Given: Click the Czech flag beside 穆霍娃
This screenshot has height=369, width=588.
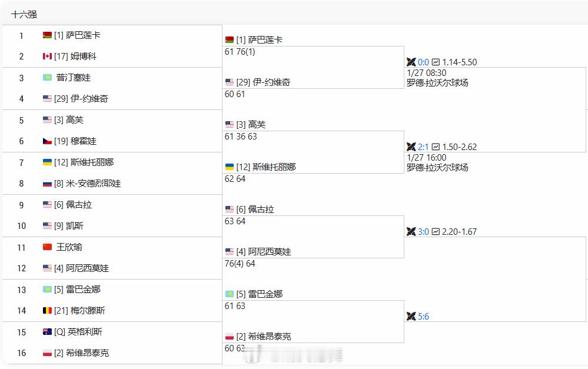Looking at the screenshot, I should 48,141.
